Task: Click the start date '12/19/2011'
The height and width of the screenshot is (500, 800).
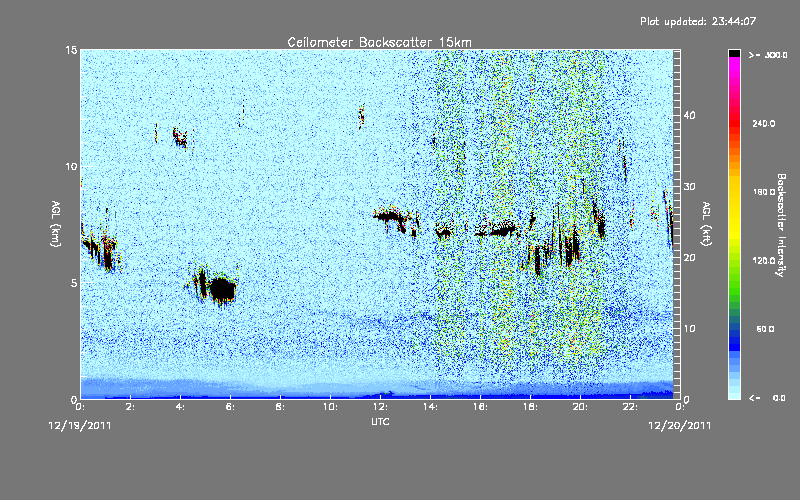Action: click(x=80, y=425)
